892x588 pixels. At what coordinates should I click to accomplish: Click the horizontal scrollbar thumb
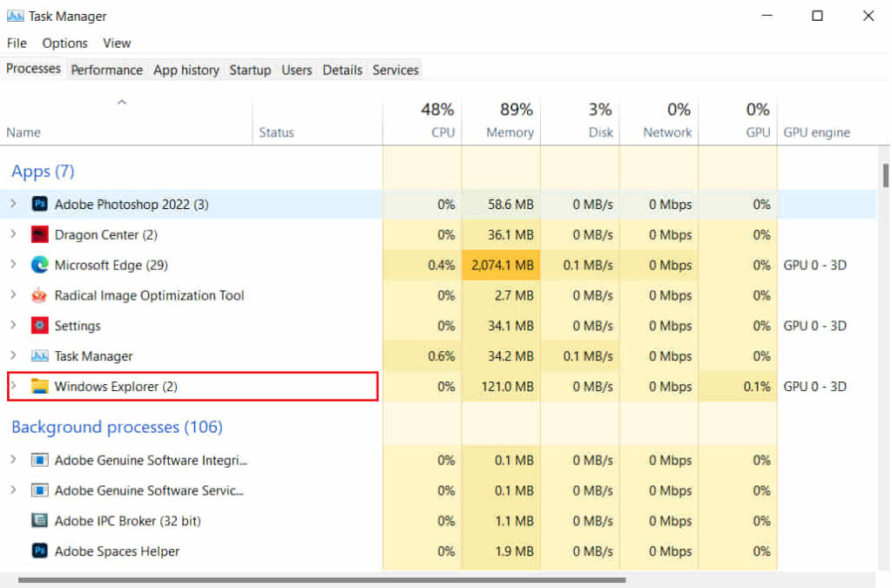[321, 580]
